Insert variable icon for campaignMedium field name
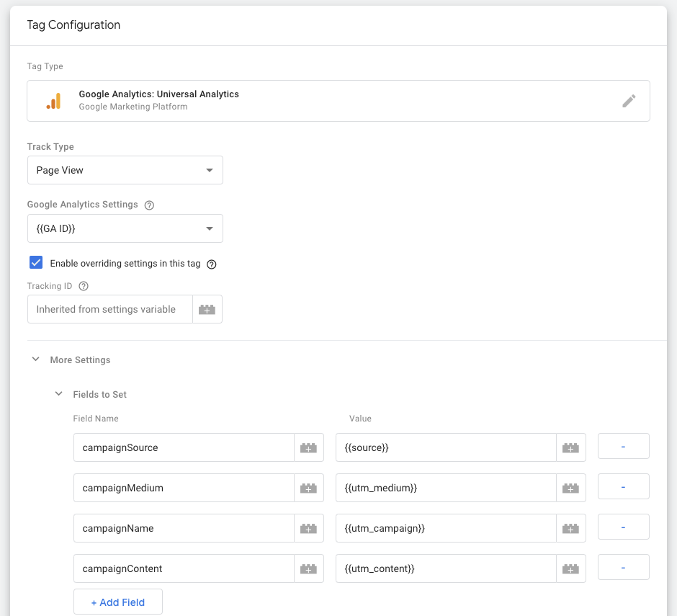This screenshot has width=677, height=616. (x=309, y=488)
